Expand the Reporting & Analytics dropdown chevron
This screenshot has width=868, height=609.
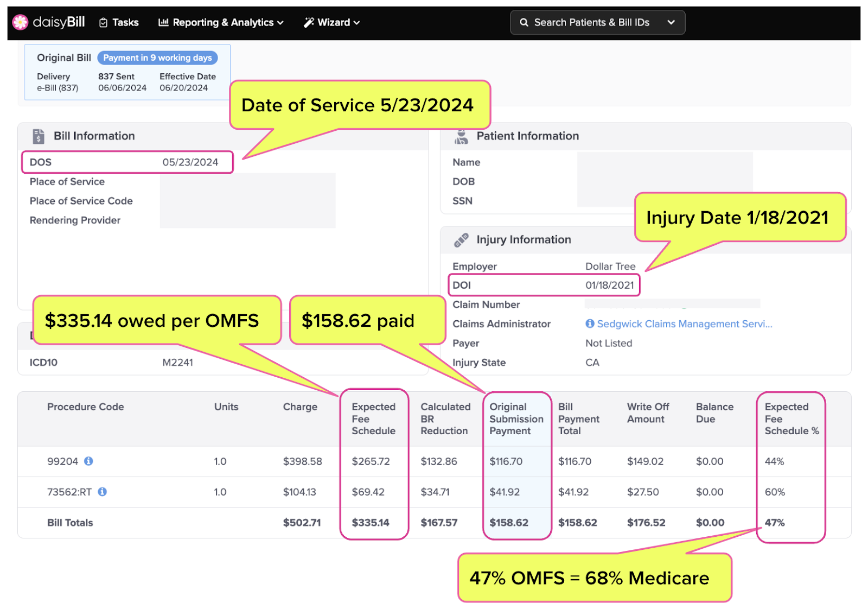click(280, 23)
